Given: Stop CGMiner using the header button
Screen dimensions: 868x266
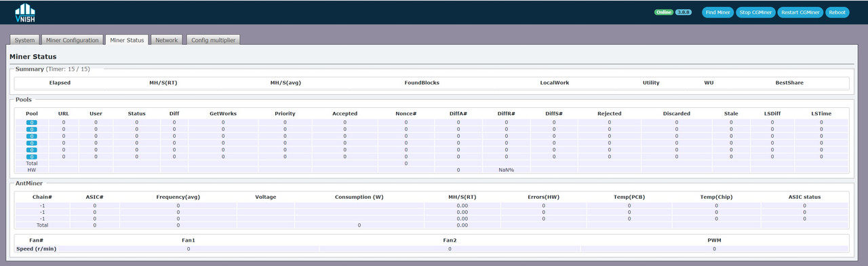Looking at the screenshot, I should (x=755, y=12).
